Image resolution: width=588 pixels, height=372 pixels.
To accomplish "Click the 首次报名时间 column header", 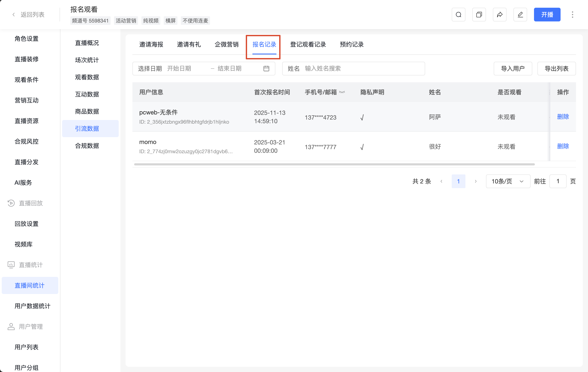I will (272, 92).
